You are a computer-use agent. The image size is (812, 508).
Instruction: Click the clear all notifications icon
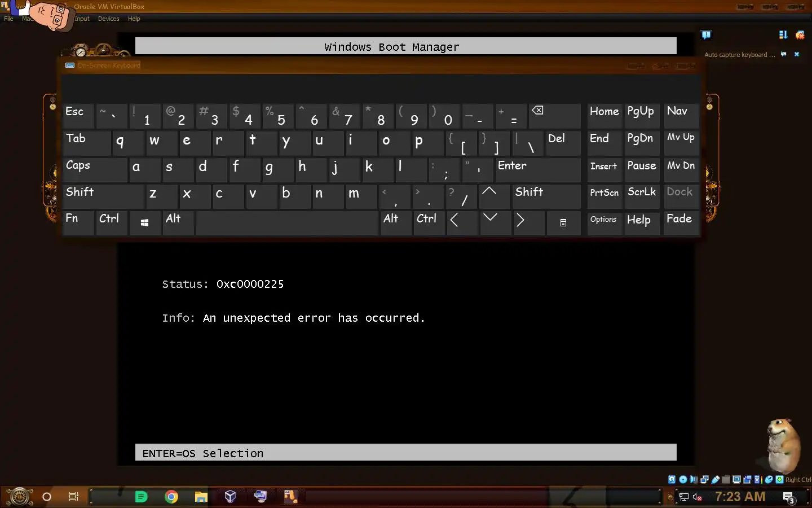point(800,35)
